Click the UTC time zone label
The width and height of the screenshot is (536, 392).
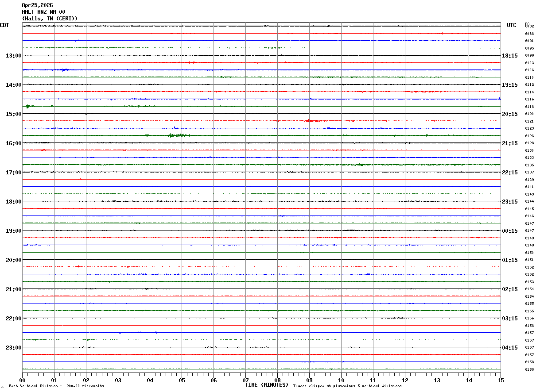[512, 25]
